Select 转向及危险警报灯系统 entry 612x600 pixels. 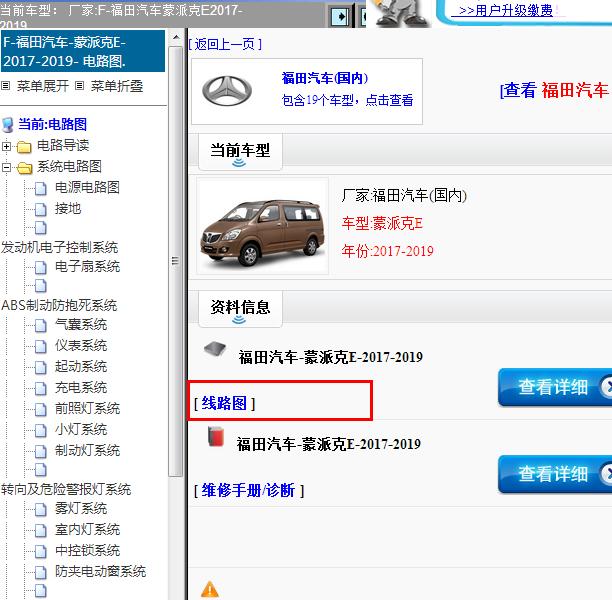pyautogui.click(x=66, y=489)
